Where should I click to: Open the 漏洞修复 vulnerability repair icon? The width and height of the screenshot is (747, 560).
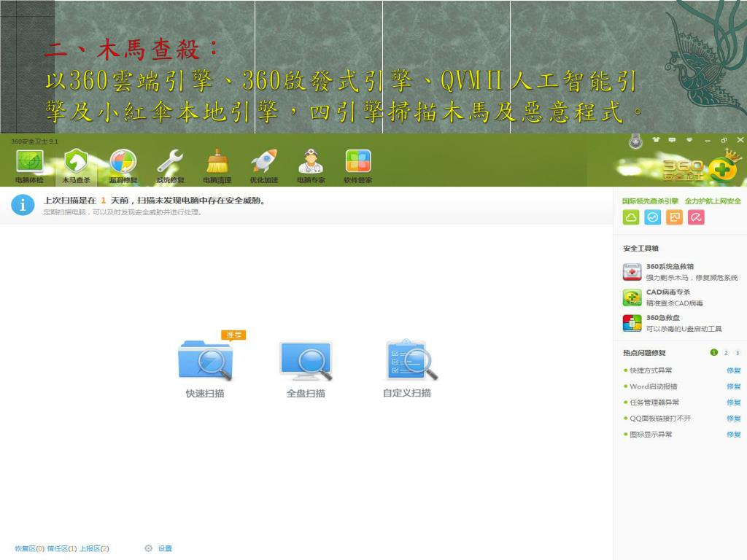[123, 161]
